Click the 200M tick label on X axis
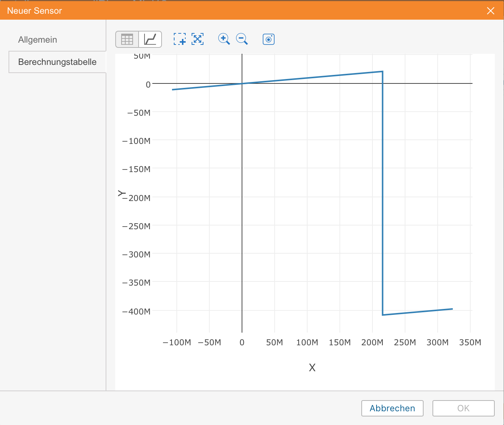Viewport: 504px width, 425px height. (372, 342)
